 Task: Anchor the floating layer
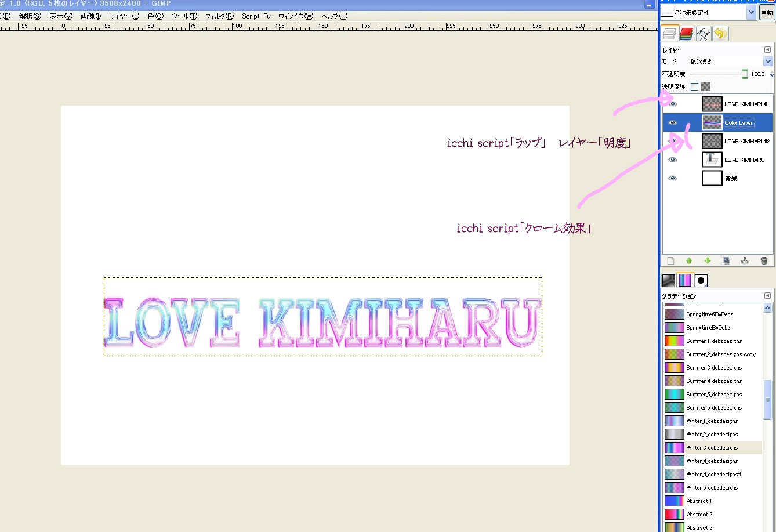(x=745, y=261)
